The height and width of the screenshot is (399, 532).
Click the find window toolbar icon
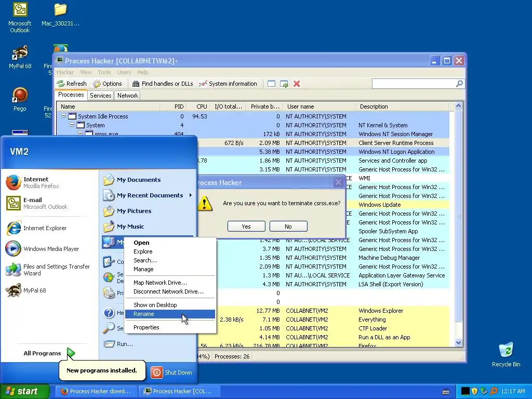point(271,84)
